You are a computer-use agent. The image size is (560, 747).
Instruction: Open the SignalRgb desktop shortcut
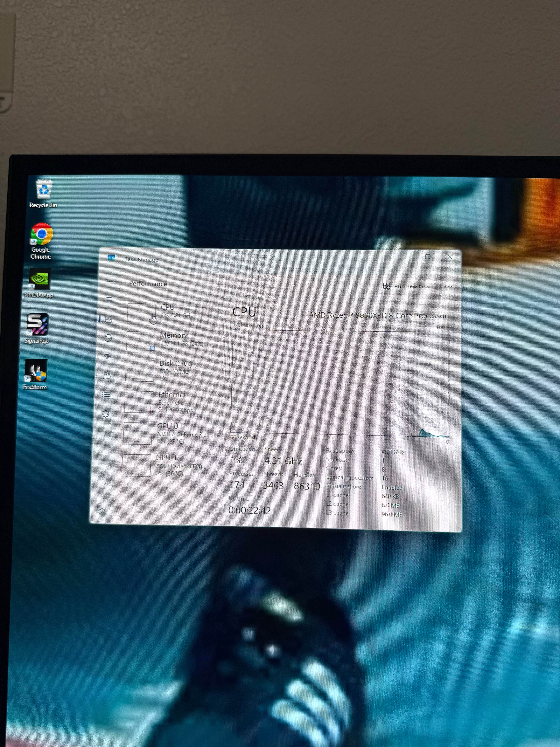click(37, 328)
